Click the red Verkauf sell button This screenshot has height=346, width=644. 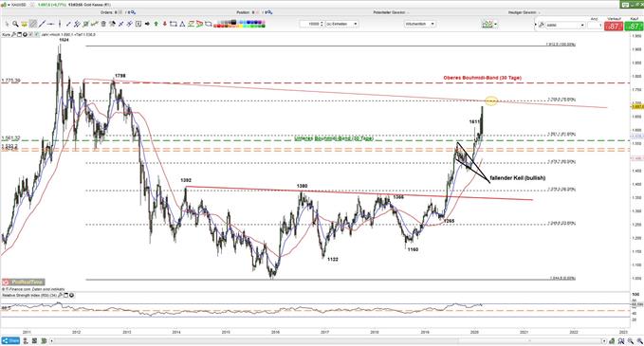[x=614, y=26]
